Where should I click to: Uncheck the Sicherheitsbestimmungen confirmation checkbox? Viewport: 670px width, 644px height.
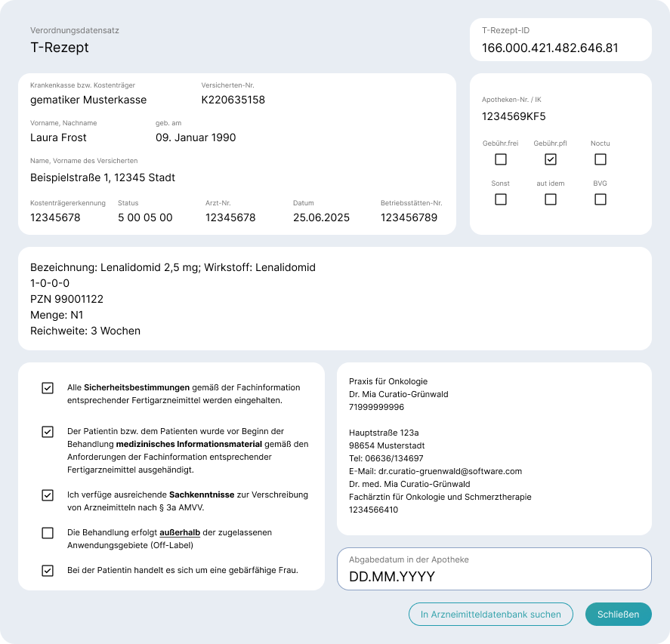tap(48, 388)
